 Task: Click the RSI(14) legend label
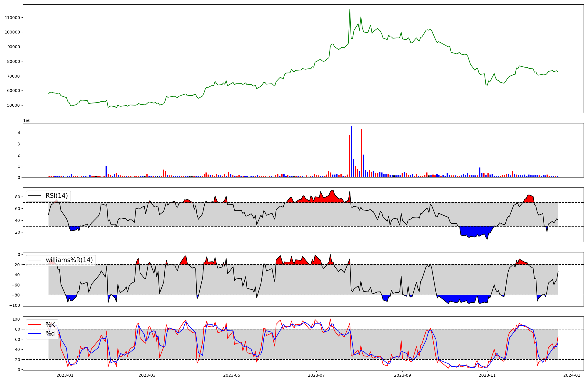click(56, 196)
